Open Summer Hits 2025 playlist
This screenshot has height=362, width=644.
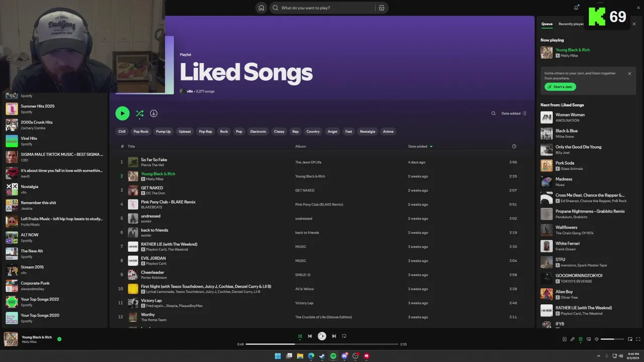tap(54, 109)
